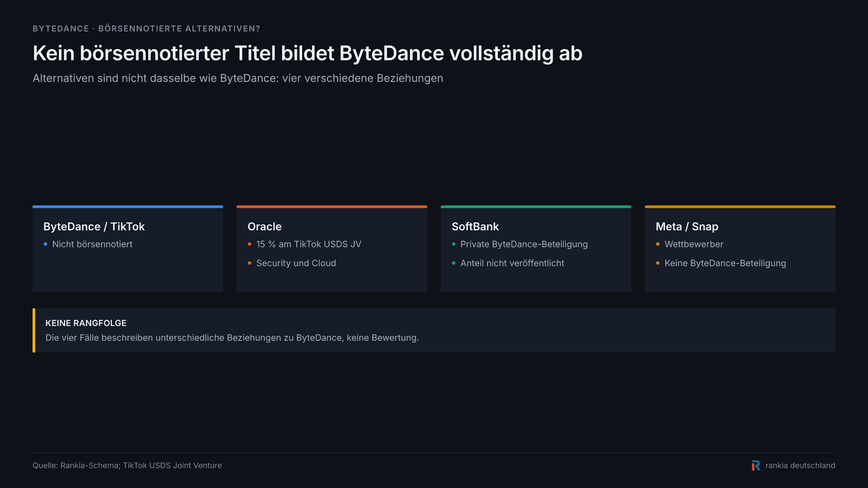Click 'Private ByteDance-Beteiligung' bullet text
This screenshot has width=868, height=488.
point(524,244)
